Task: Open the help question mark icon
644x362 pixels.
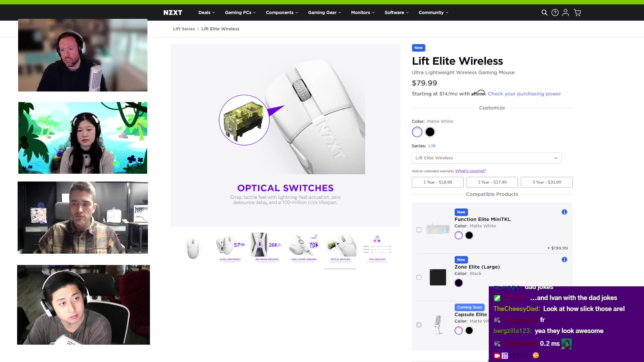Action: 555,13
